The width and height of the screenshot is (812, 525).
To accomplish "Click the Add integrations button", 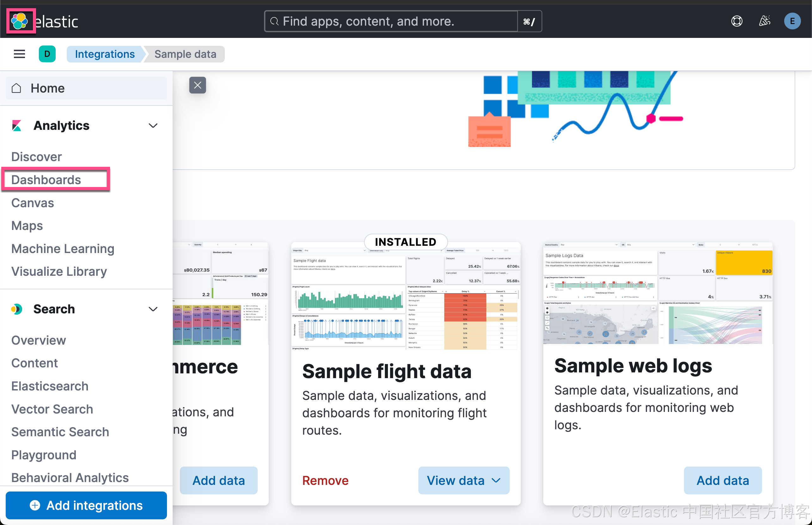I will [86, 505].
